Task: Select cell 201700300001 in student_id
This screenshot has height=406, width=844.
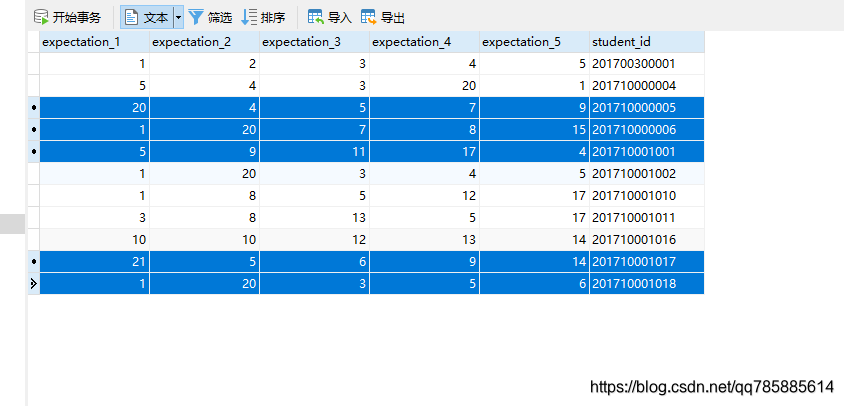Action: [647, 64]
